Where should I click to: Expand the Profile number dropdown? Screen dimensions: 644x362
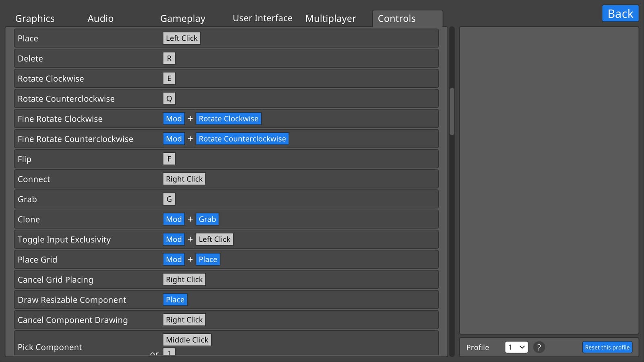tap(516, 347)
